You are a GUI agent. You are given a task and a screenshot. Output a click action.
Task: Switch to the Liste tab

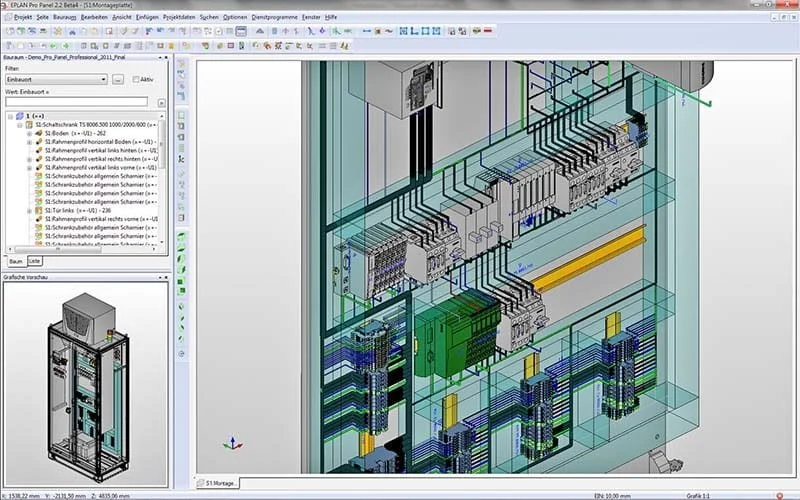coord(34,261)
